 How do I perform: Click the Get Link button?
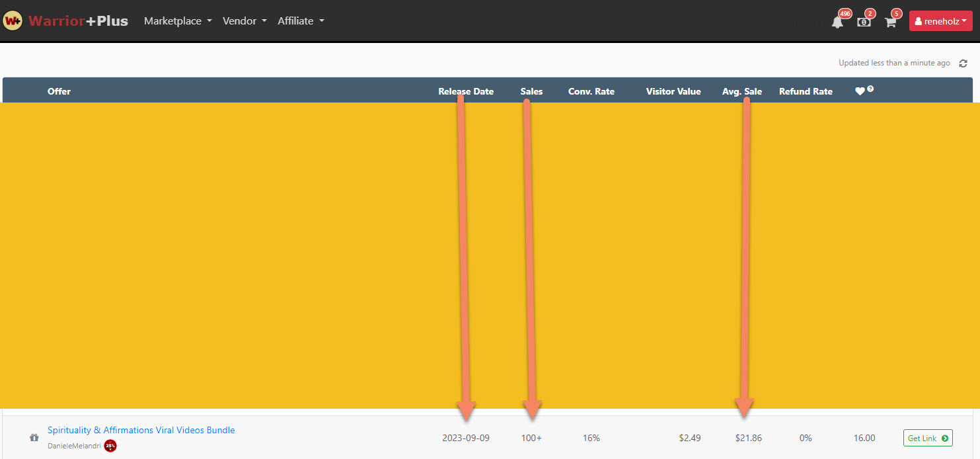928,438
